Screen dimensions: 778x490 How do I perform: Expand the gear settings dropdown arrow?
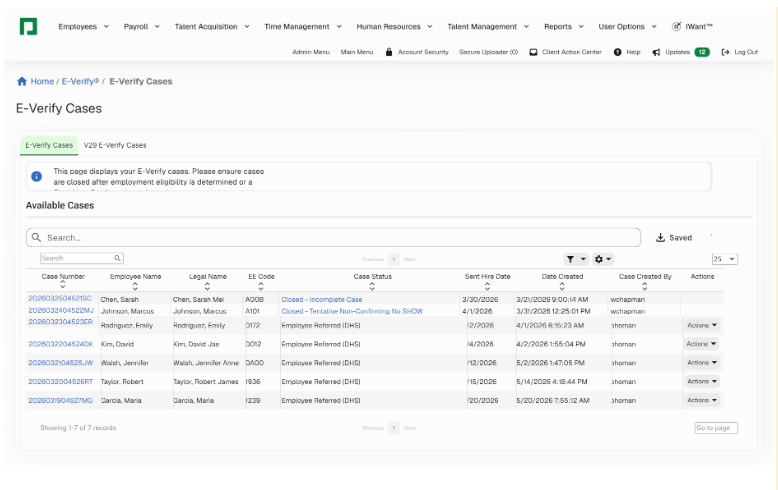(x=609, y=259)
